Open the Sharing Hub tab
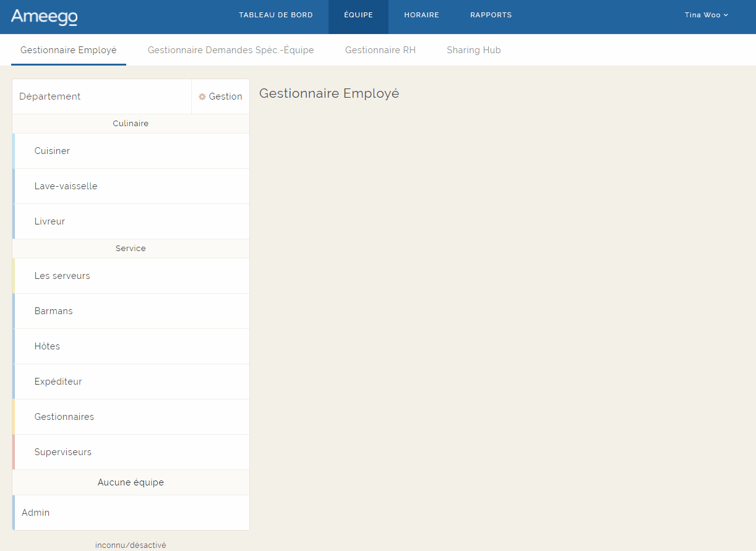The width and height of the screenshot is (756, 551). point(474,50)
